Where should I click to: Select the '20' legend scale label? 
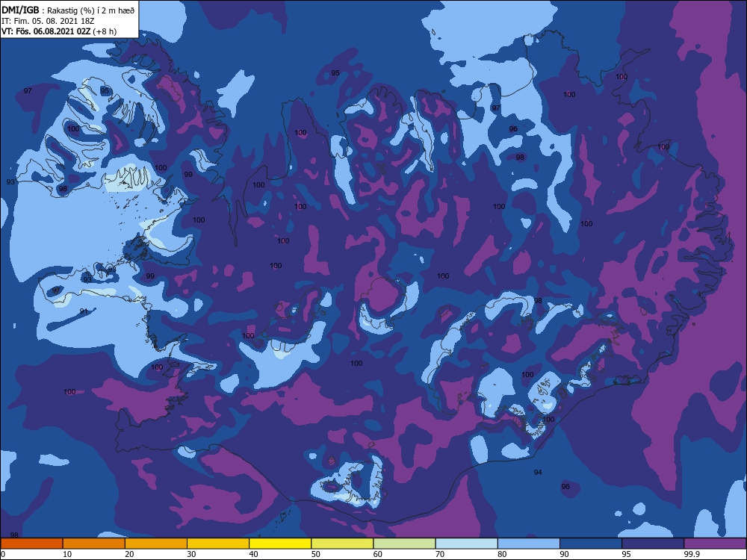click(x=129, y=554)
